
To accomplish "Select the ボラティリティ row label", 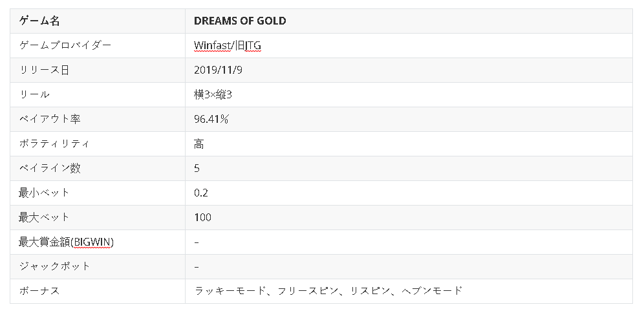I will click(x=55, y=144).
